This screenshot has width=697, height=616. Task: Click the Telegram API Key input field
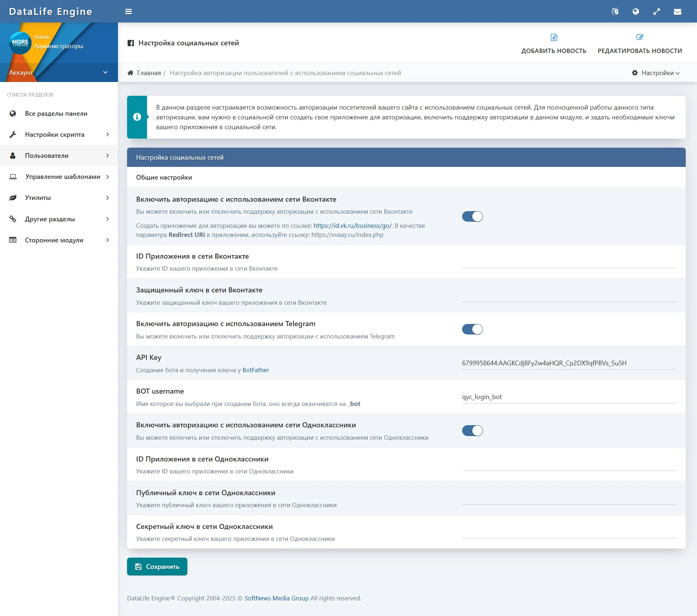point(568,363)
